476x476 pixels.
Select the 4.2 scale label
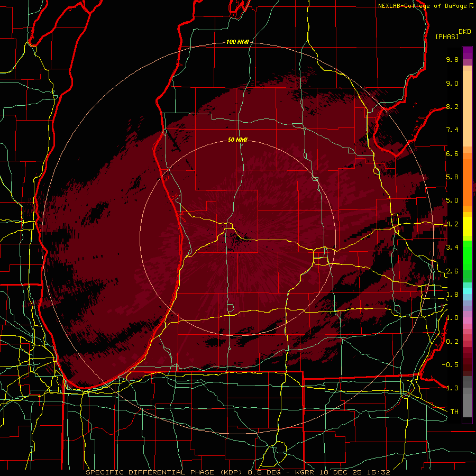(x=452, y=224)
